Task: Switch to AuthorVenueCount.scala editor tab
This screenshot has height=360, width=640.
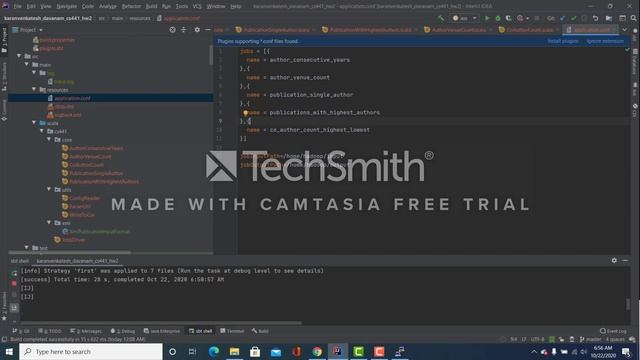Action: click(x=456, y=30)
